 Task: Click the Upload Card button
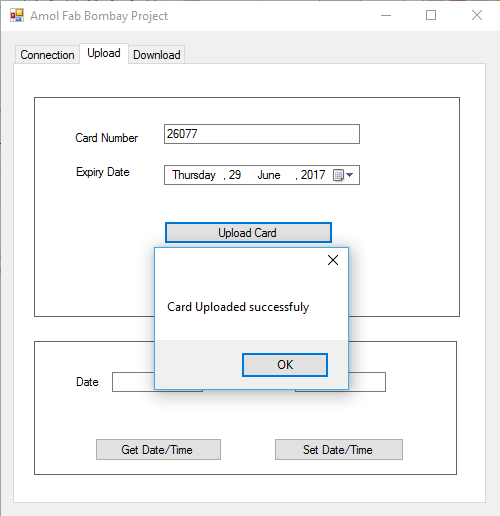(248, 233)
